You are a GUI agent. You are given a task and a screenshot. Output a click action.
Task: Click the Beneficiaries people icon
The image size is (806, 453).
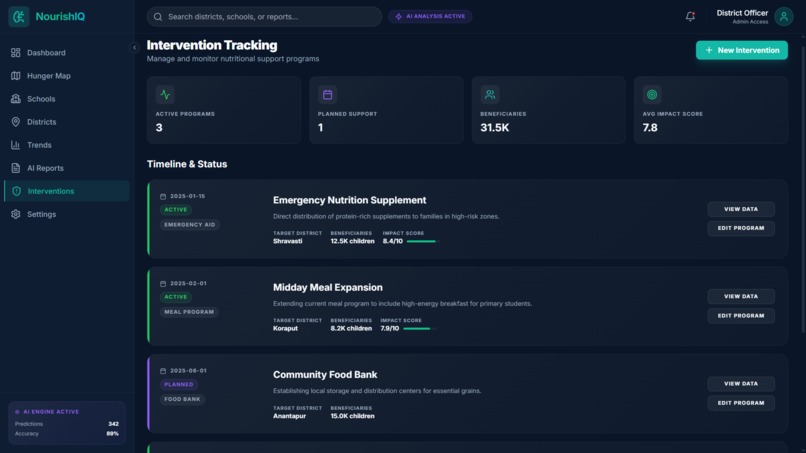(x=490, y=95)
